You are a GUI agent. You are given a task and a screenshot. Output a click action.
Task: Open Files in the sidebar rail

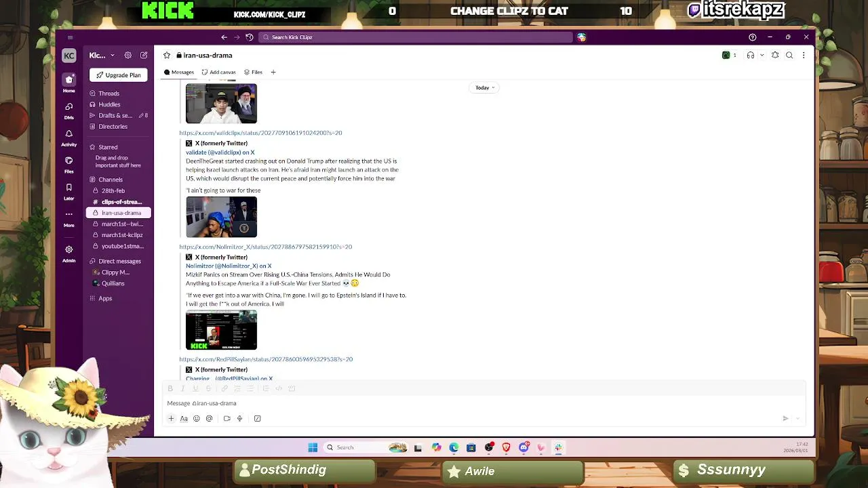click(68, 164)
